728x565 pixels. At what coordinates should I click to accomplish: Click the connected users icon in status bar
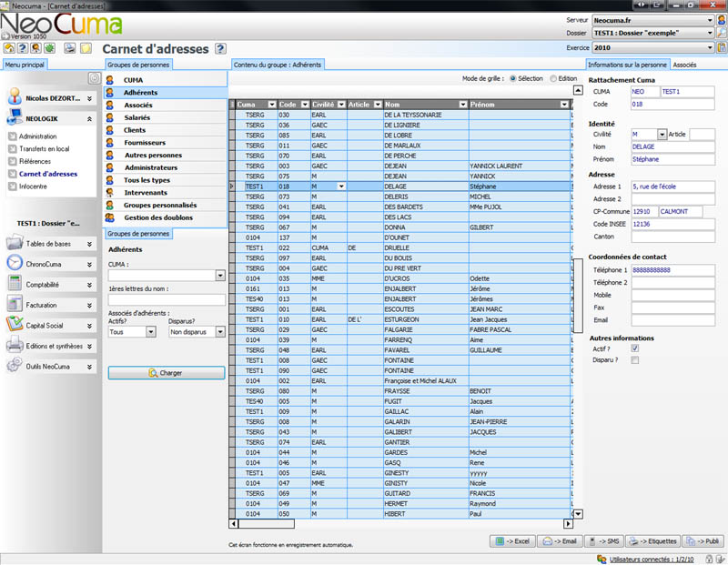(602, 559)
